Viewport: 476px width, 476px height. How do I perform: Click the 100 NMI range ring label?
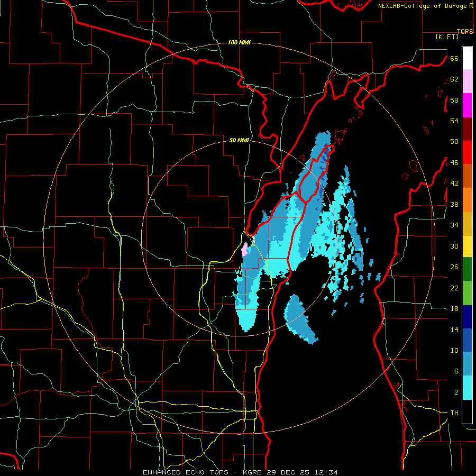point(239,42)
